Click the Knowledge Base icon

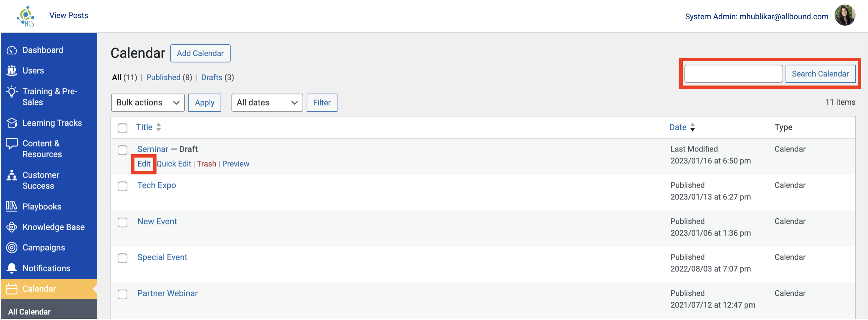tap(12, 227)
